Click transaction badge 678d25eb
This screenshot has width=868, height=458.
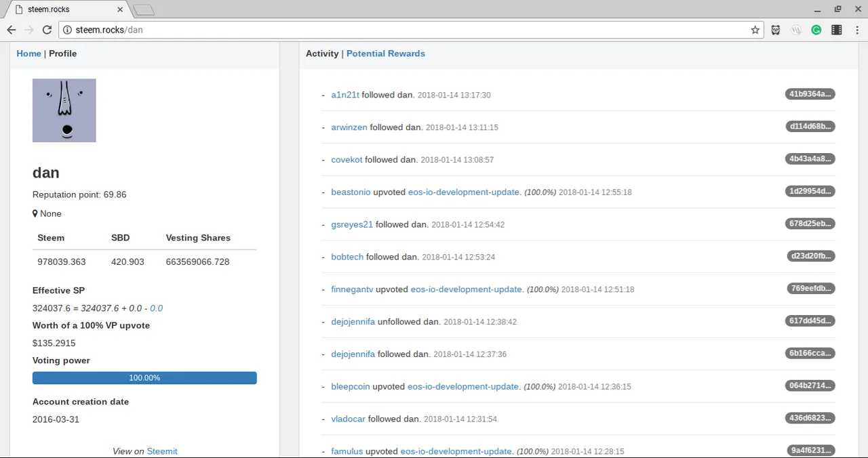tap(810, 224)
